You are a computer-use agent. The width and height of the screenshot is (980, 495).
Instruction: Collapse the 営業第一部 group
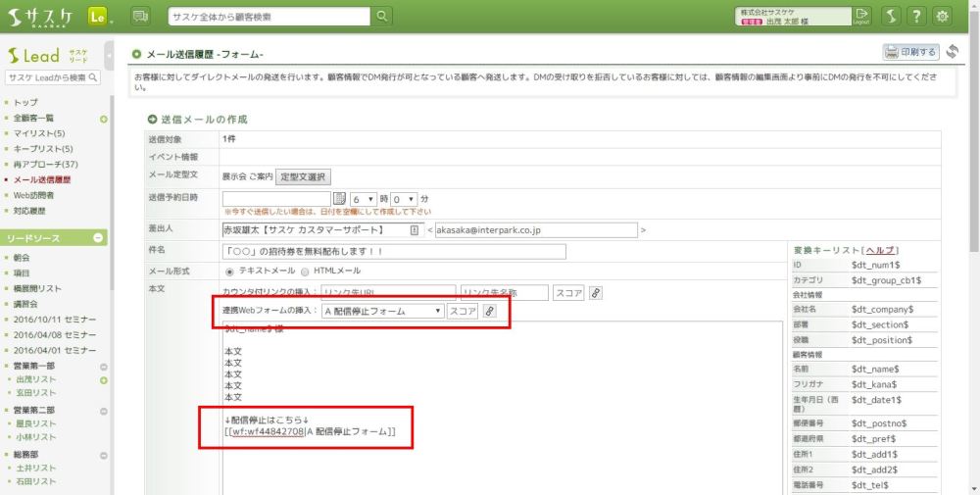pos(104,367)
